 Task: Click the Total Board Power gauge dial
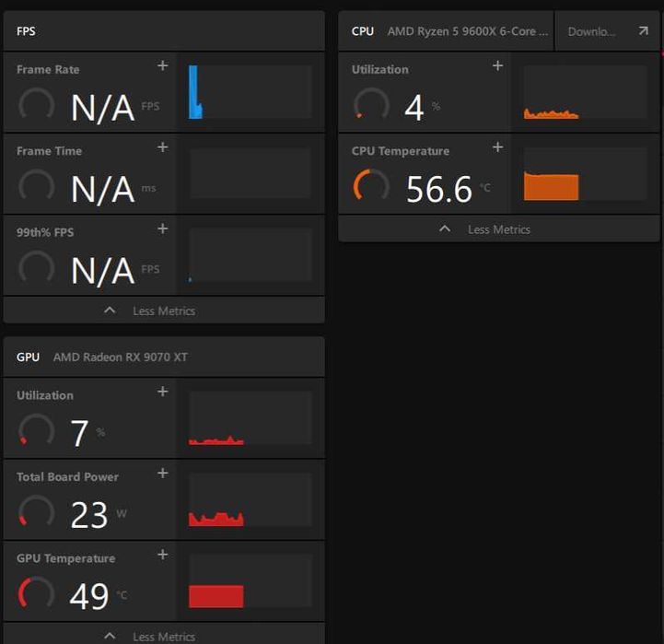point(37,511)
